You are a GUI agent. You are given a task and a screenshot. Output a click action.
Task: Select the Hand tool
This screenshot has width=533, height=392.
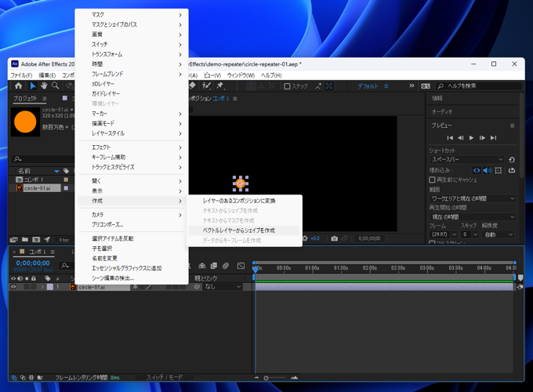[x=44, y=86]
